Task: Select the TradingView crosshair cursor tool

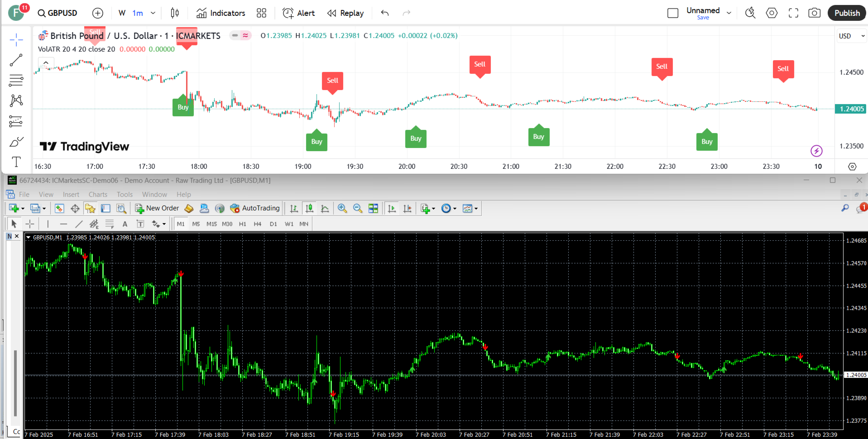Action: click(x=16, y=39)
